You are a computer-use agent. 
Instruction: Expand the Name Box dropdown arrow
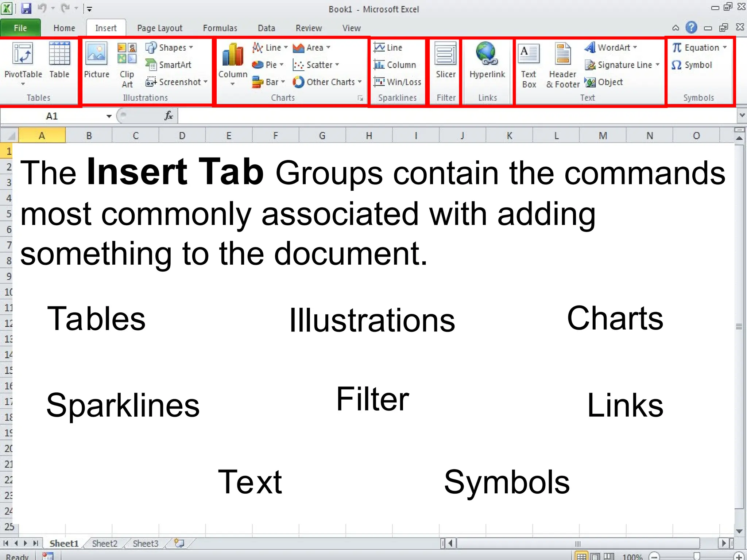click(109, 116)
